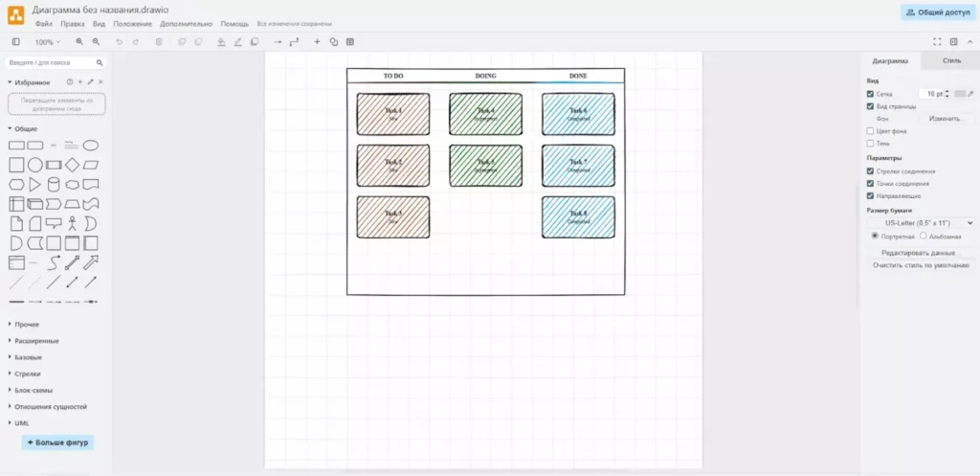The image size is (980, 476).
Task: Select the cloud shape in Общие
Action: (x=73, y=185)
